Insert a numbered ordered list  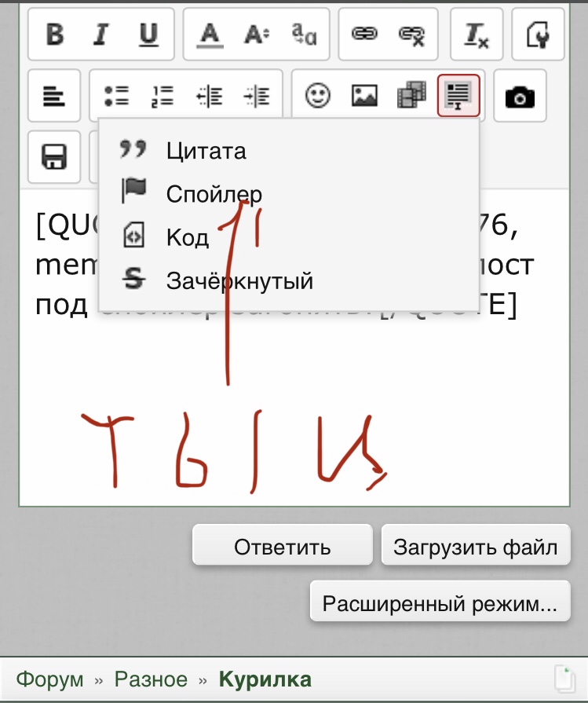[x=163, y=97]
